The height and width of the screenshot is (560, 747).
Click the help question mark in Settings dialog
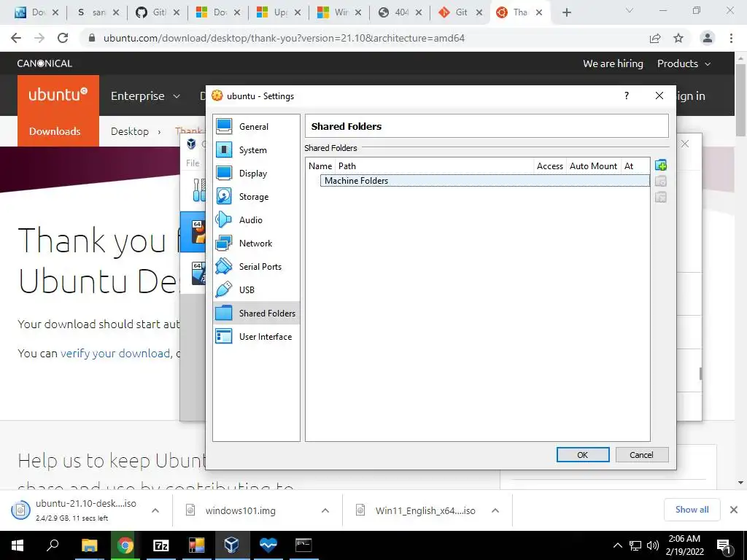click(627, 96)
